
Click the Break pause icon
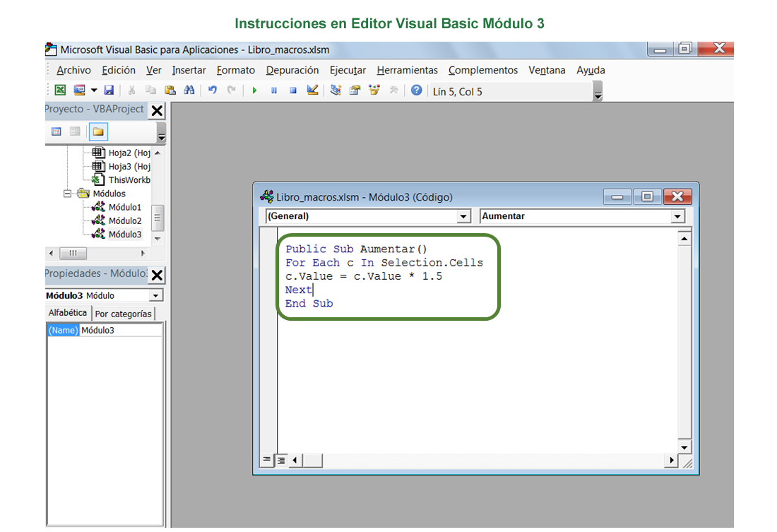point(274,90)
